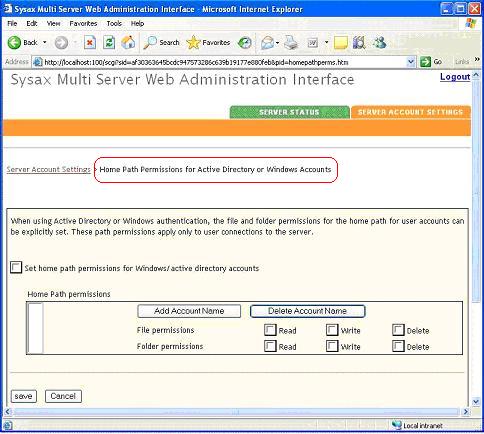The image size is (484, 434).
Task: Click the Add Account Name button
Action: pyautogui.click(x=189, y=311)
